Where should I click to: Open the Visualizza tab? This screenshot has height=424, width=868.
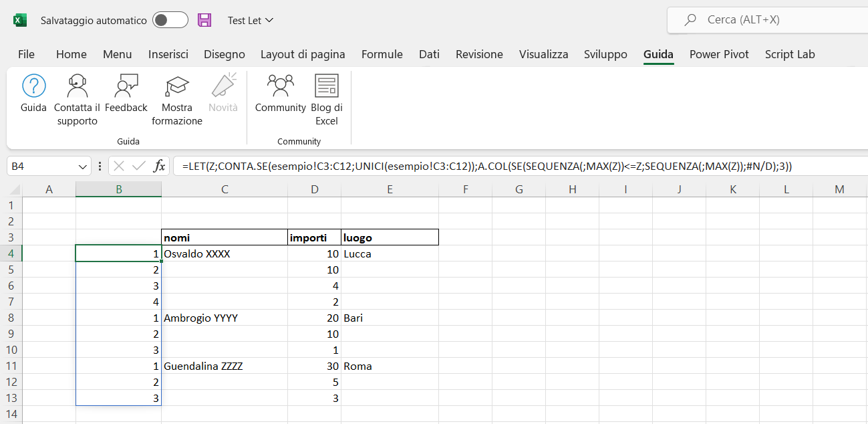pyautogui.click(x=544, y=54)
